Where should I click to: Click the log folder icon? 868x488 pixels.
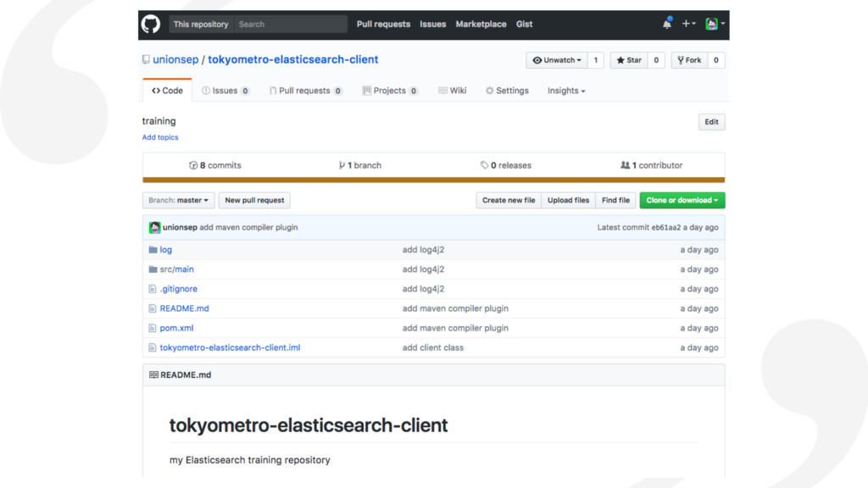pos(153,250)
